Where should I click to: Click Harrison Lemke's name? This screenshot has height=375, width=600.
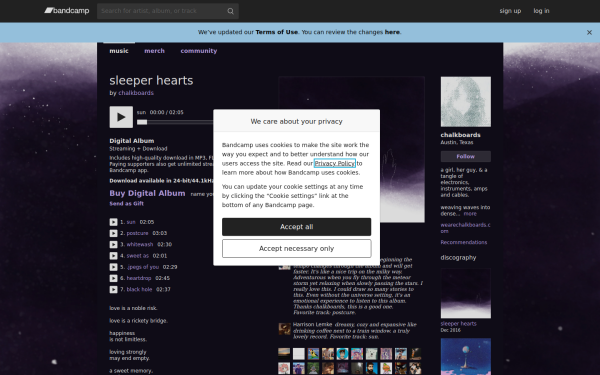[x=312, y=324]
